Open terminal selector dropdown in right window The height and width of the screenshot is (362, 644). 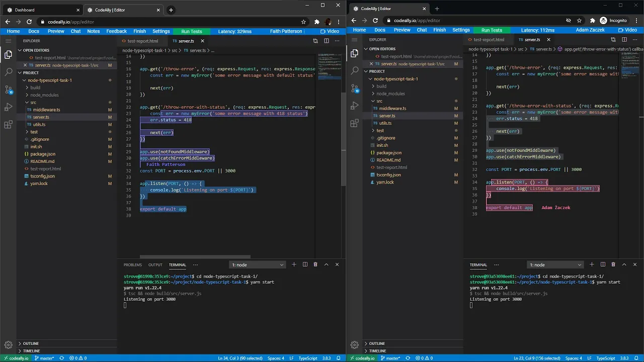[x=555, y=265]
